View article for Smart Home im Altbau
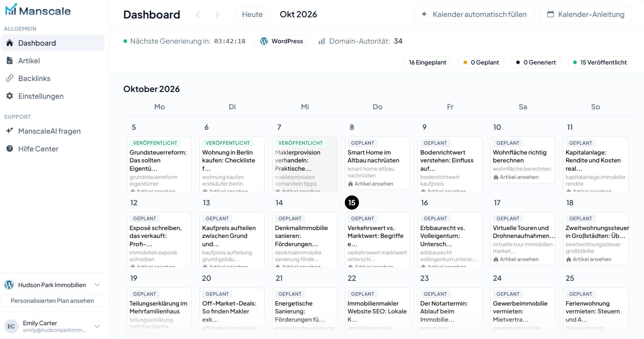Image resolution: width=644 pixels, height=339 pixels. pyautogui.click(x=370, y=184)
